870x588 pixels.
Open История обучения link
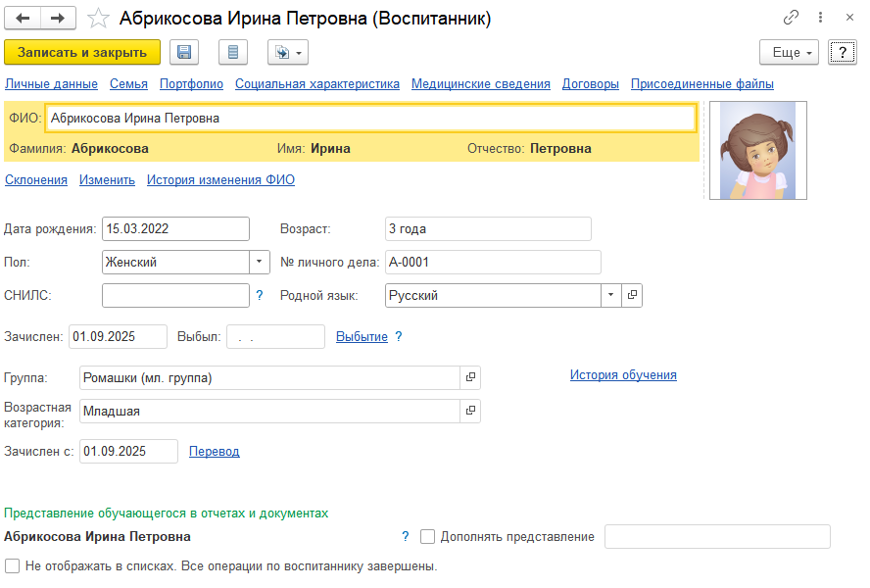point(623,374)
